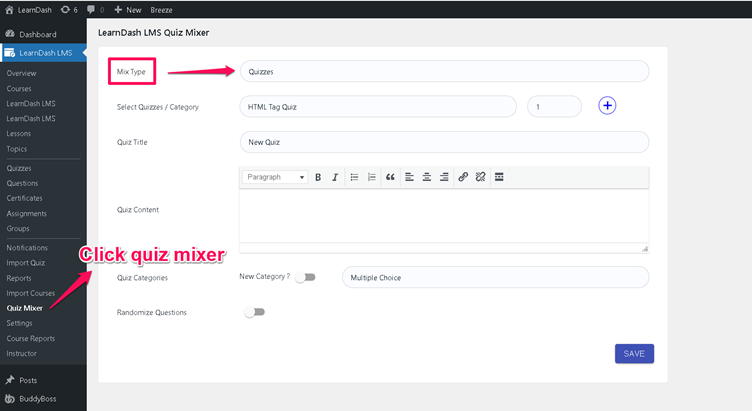The image size is (752, 411).
Task: Expand the HTML Tag Quiz selector
Action: coord(378,106)
